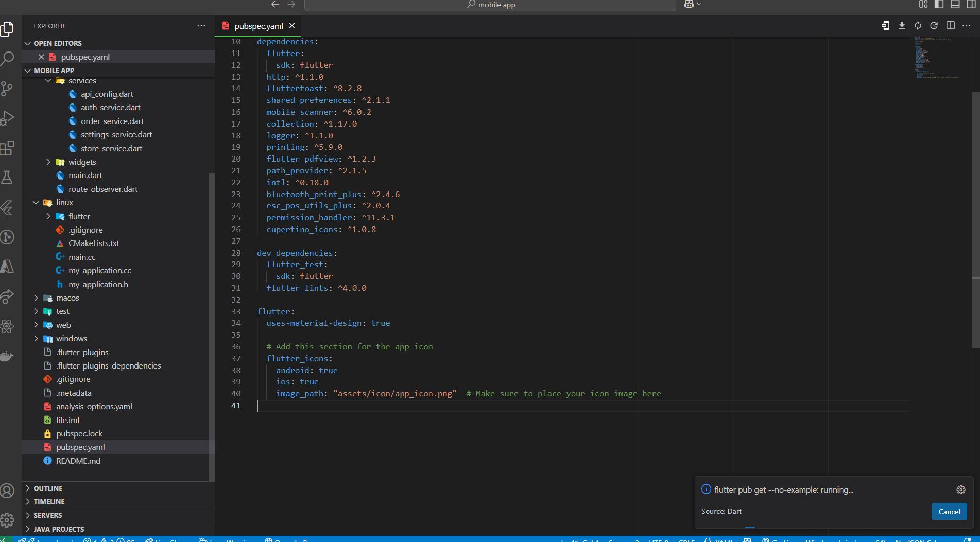Close the pubspec.yaml editor tab
Screen dimensions: 980x542
click(x=292, y=26)
